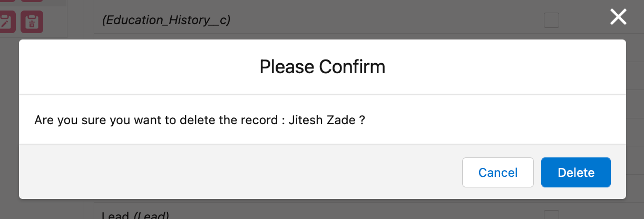Viewport: 644px width, 219px height.
Task: Click the clipboard trash delete icon
Action: click(x=32, y=22)
